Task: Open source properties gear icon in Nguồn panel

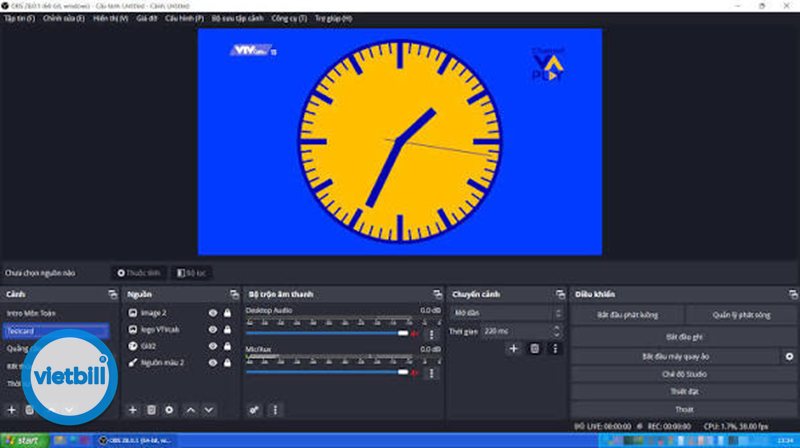Action: pyautogui.click(x=169, y=410)
